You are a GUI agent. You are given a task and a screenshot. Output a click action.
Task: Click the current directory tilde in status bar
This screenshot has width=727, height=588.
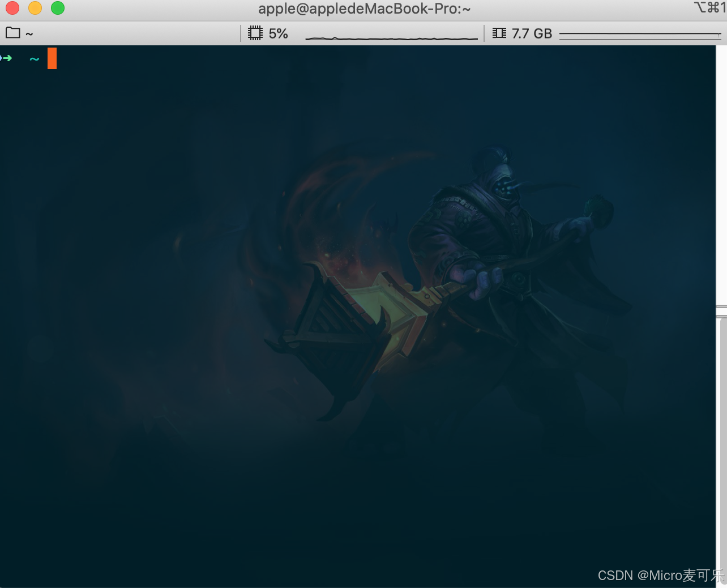tap(29, 35)
